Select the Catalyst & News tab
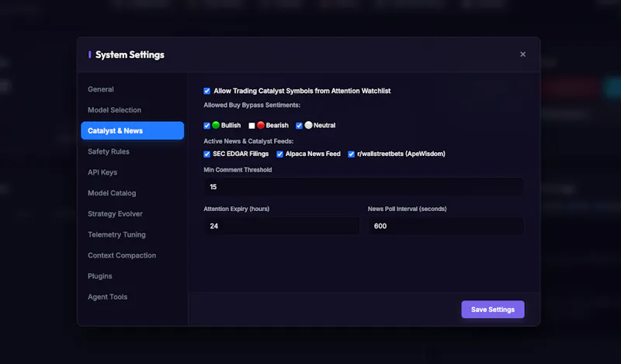The image size is (621, 364). click(x=132, y=130)
